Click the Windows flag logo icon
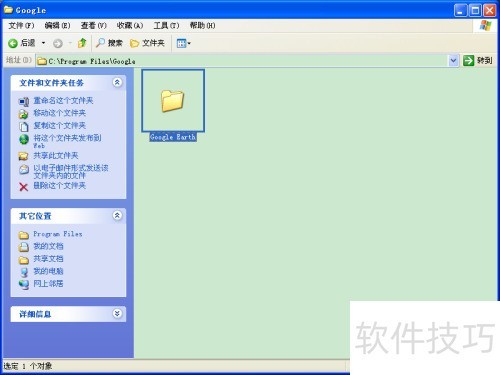 point(485,25)
